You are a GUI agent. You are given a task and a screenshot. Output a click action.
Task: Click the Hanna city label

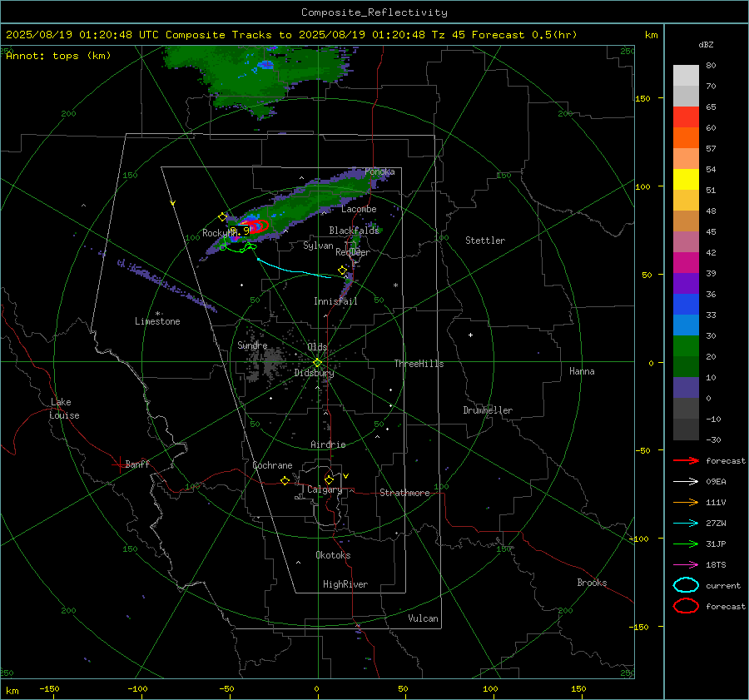tap(582, 371)
